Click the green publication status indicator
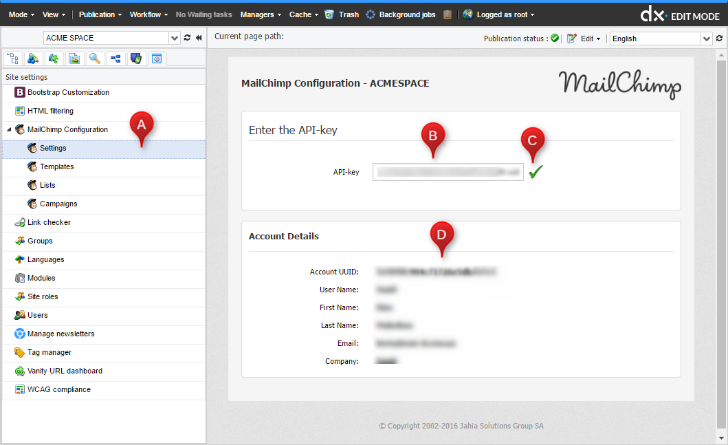The image size is (728, 445). click(x=554, y=38)
